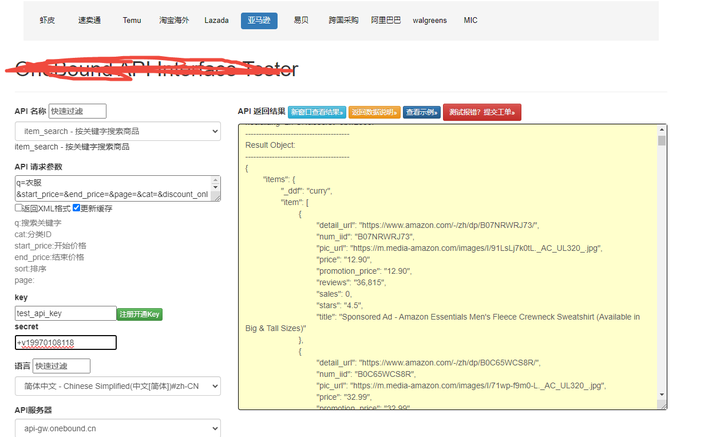Click the "num_iid": "B0C65WCS8R" line
720x437 pixels.
pos(366,374)
